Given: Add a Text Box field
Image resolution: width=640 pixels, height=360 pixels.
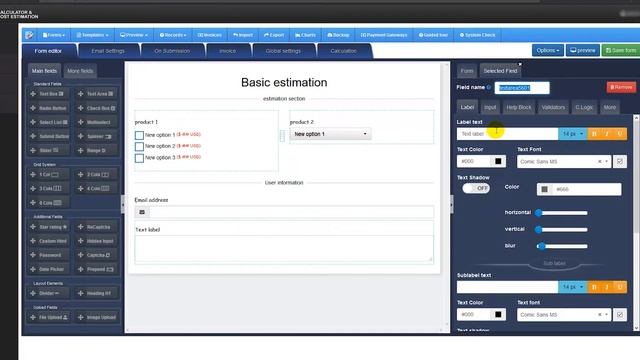Looking at the screenshot, I should 49,94.
